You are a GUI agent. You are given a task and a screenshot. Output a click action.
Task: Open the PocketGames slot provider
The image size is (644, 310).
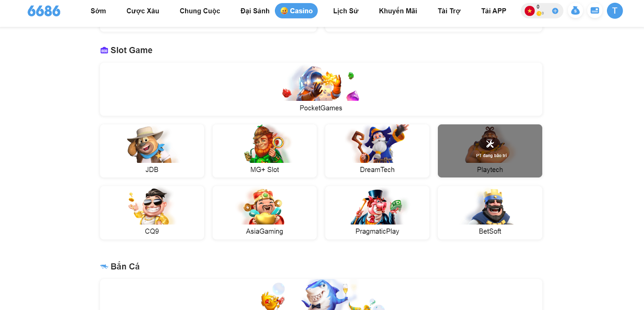coord(321,89)
